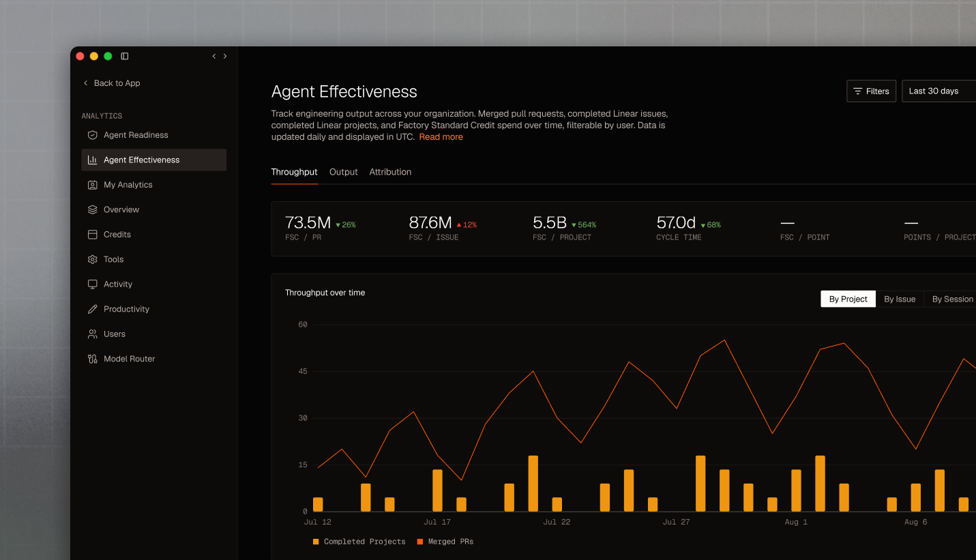Select the Productivity pencil icon
The width and height of the screenshot is (976, 560).
(x=93, y=309)
